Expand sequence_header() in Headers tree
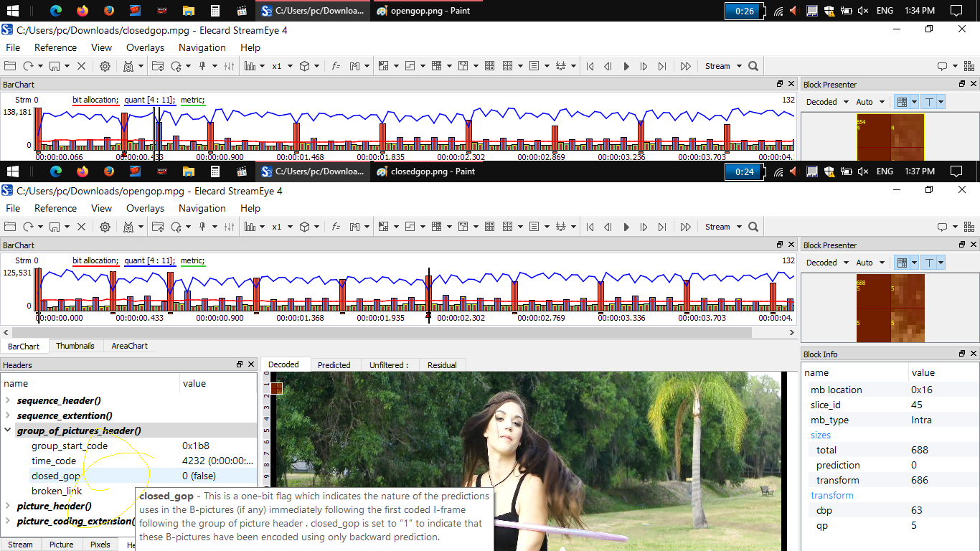Image resolution: width=980 pixels, height=551 pixels. coord(8,400)
